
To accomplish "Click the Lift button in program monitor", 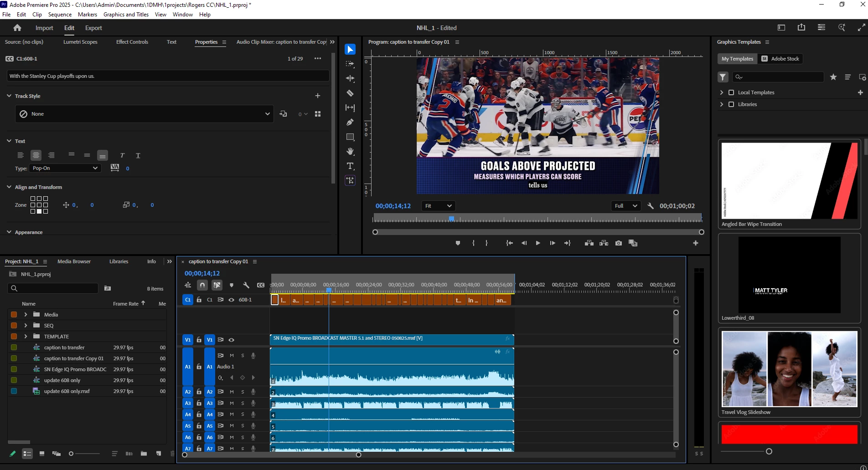I will [x=589, y=243].
